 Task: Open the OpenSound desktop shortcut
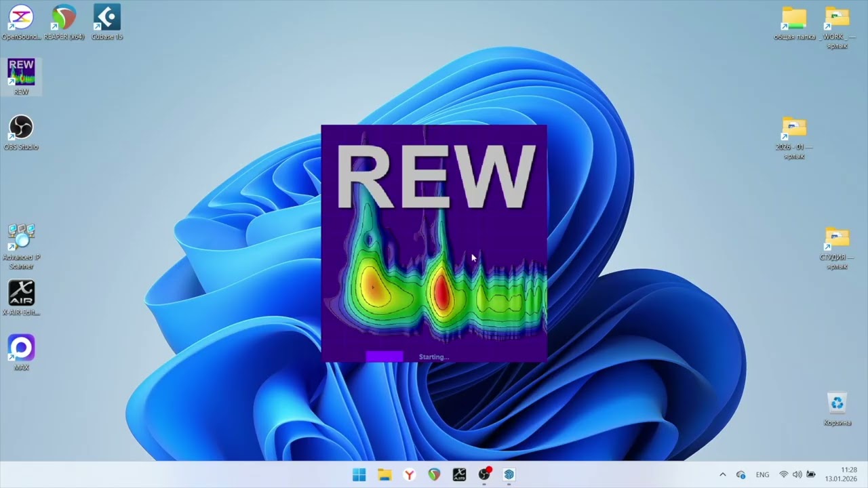click(x=21, y=22)
